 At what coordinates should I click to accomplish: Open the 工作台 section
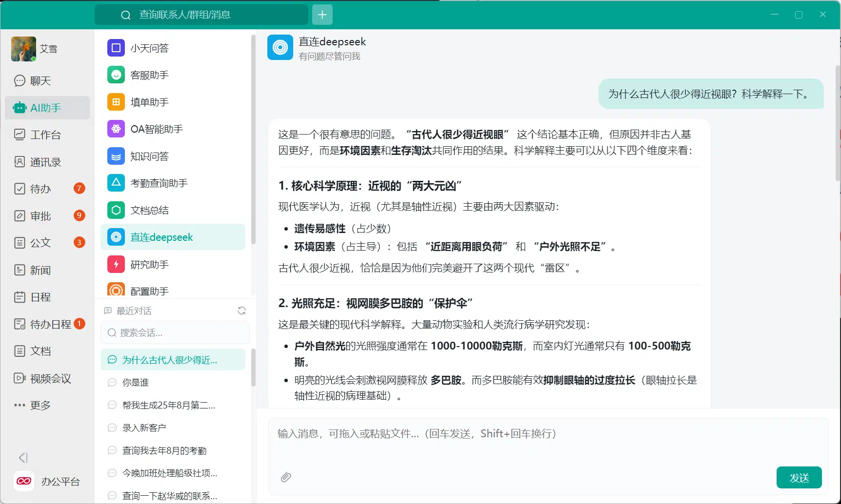pyautogui.click(x=47, y=135)
